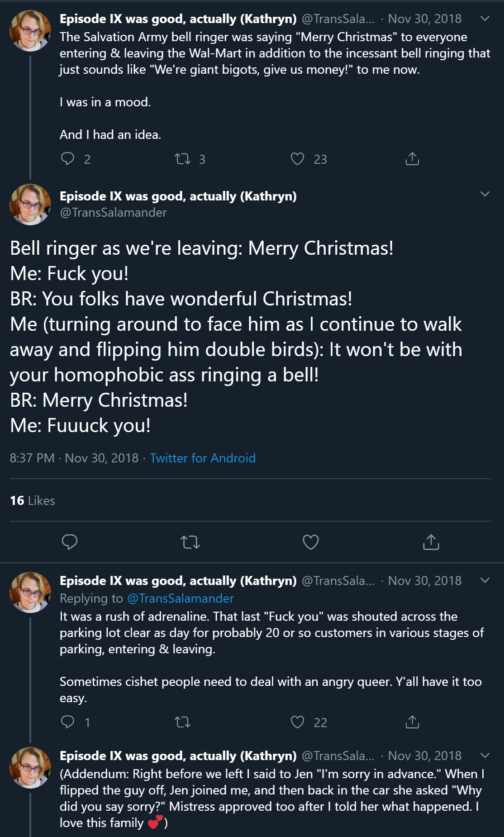
Task: Share the first tweet in the thread
Action: tap(412, 159)
